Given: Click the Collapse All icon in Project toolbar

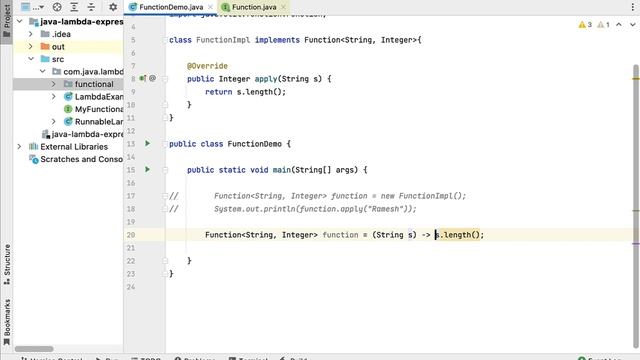Looking at the screenshot, I should [91, 7].
